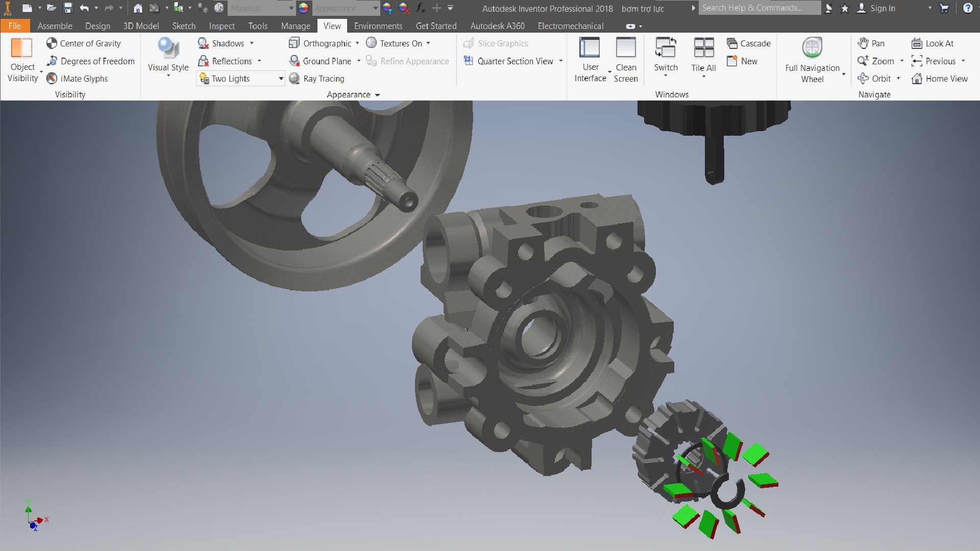Open the File menu
Image resolution: width=980 pixels, height=551 pixels.
point(15,26)
